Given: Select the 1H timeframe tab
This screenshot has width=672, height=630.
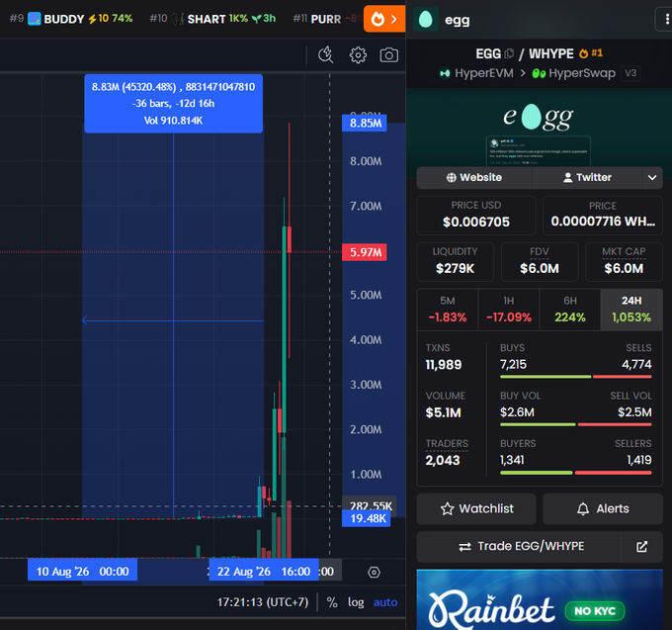Looking at the screenshot, I should pos(509,310).
